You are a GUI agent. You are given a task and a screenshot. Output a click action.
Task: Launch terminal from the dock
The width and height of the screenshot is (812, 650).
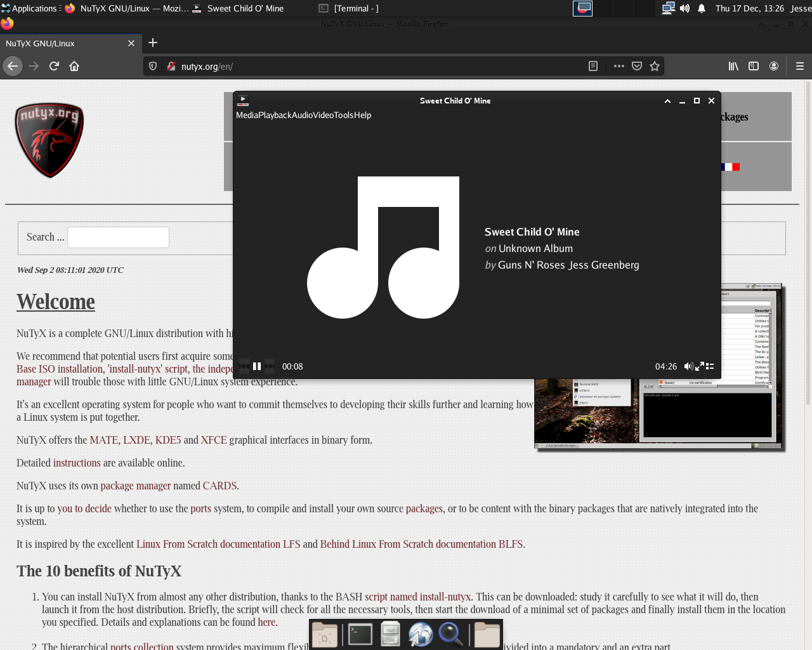(360, 634)
